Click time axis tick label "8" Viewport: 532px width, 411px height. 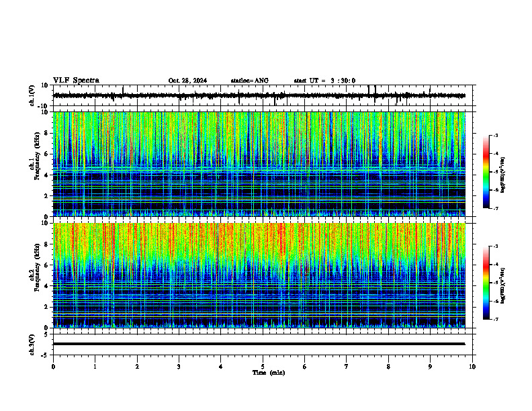point(388,367)
